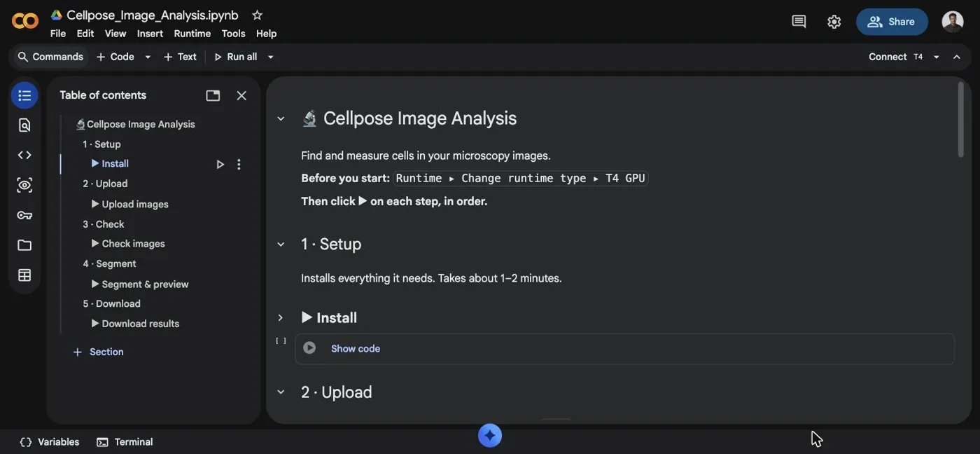This screenshot has width=980, height=454.
Task: Open Secrets key icon in sidebar
Action: click(x=24, y=215)
